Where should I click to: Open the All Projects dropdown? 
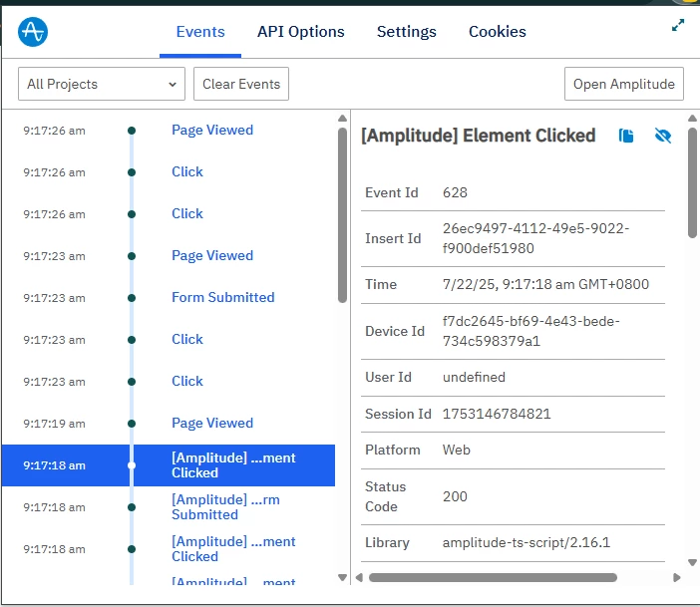[x=102, y=84]
